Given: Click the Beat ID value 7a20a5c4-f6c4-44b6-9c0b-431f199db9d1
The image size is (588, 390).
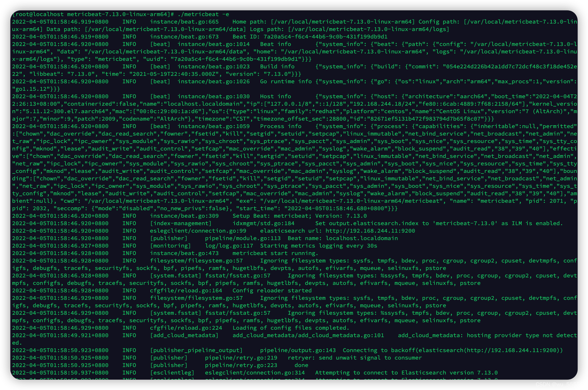Looking at the screenshot, I should (326, 37).
